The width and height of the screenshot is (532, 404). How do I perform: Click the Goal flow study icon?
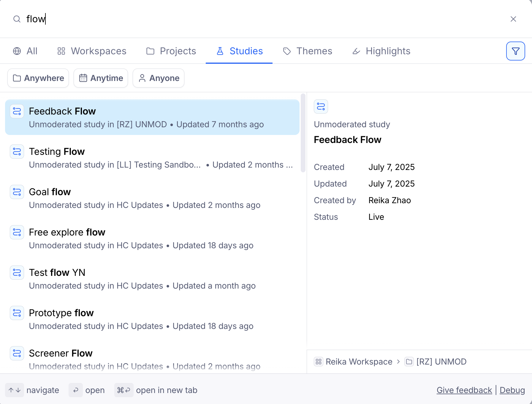pyautogui.click(x=17, y=192)
